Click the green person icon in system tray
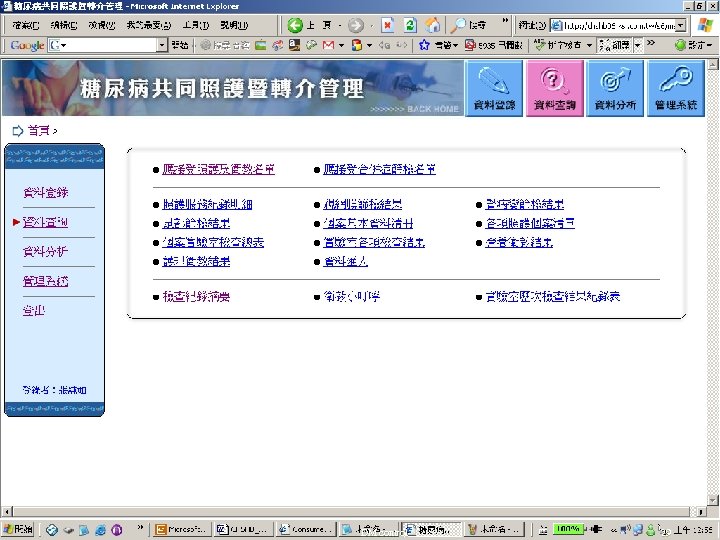Image resolution: width=720 pixels, height=540 pixels. click(650, 530)
